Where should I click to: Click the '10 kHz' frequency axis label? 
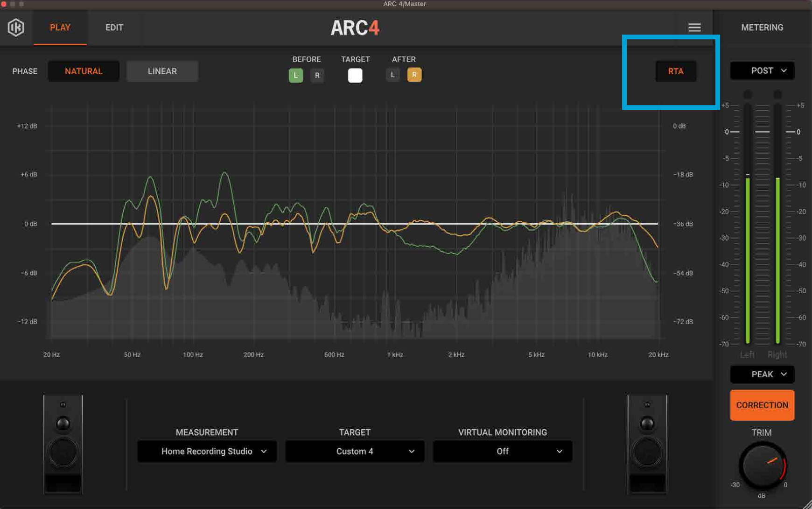pyautogui.click(x=597, y=355)
